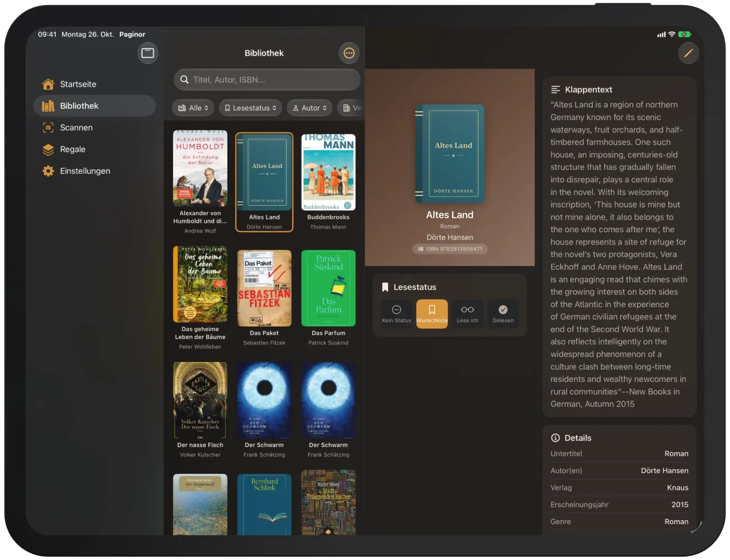The image size is (730, 560).
Task: Open the Das Paket book cover
Action: 264,288
